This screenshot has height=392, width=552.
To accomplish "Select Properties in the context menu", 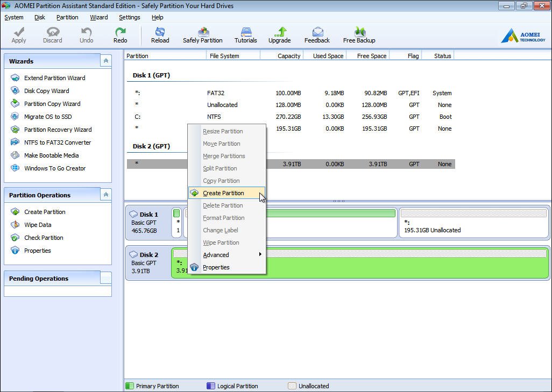I will (216, 267).
